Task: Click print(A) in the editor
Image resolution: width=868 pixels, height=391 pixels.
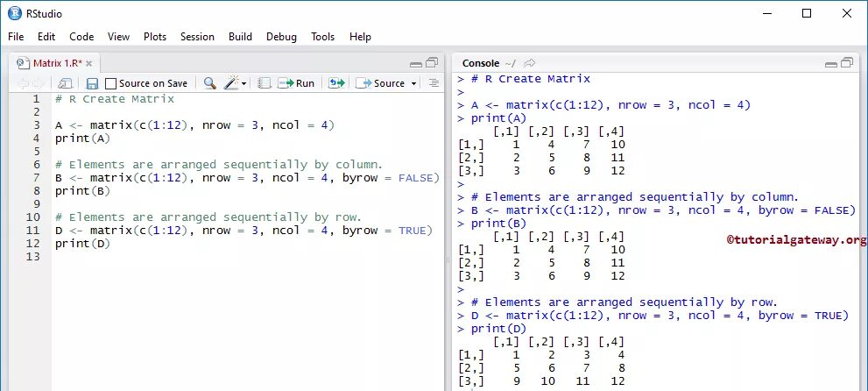Action: [x=82, y=139]
